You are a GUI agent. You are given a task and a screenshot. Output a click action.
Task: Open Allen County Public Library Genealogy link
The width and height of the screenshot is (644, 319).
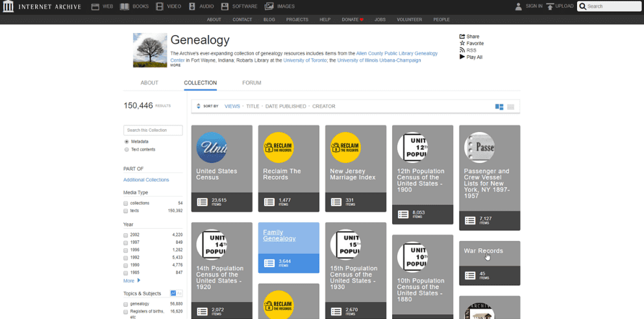pyautogui.click(x=304, y=57)
